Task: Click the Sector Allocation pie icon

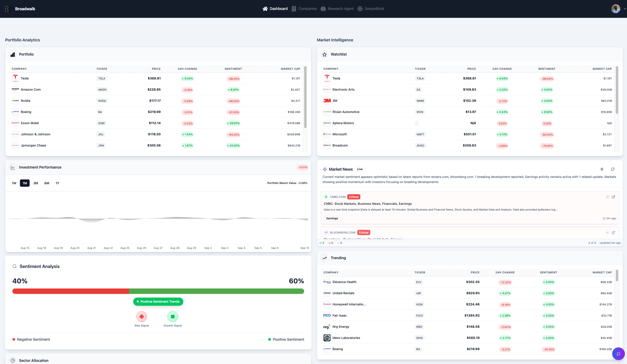Action: (x=13, y=360)
